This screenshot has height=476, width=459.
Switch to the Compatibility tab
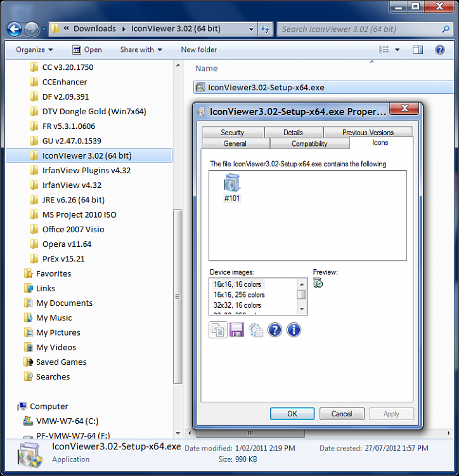pyautogui.click(x=309, y=143)
